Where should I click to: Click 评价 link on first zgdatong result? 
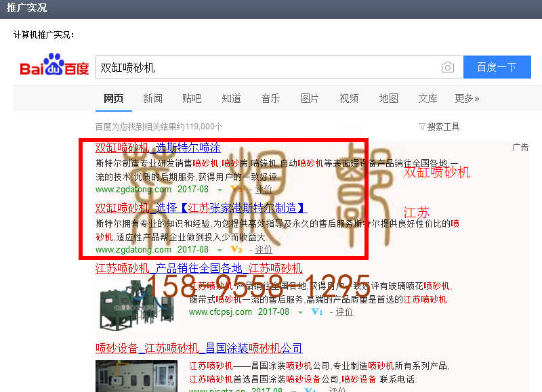pyautogui.click(x=264, y=190)
